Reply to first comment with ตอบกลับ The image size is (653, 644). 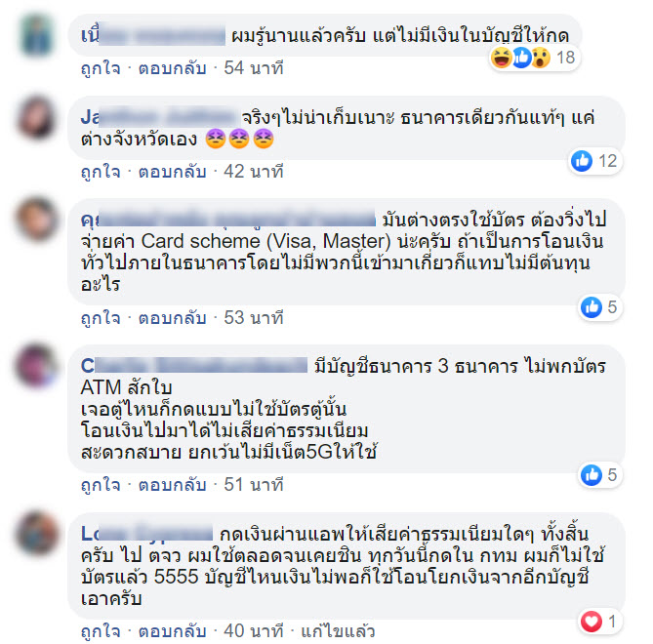point(172,68)
